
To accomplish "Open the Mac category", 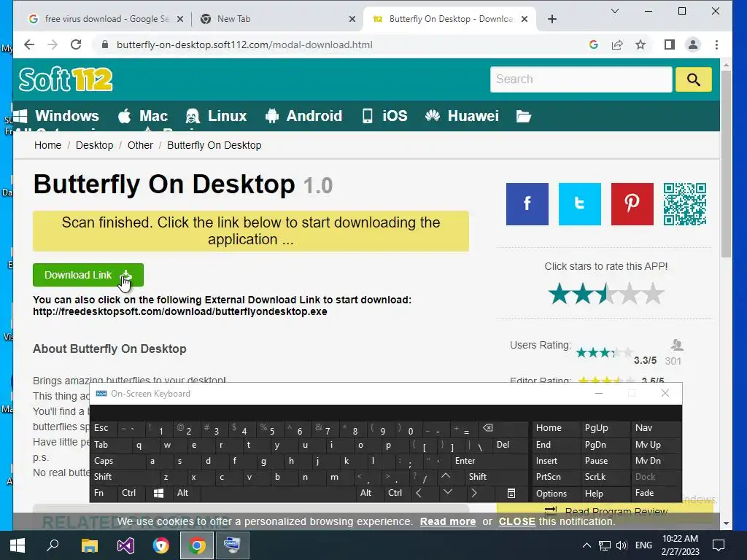I will pos(143,116).
